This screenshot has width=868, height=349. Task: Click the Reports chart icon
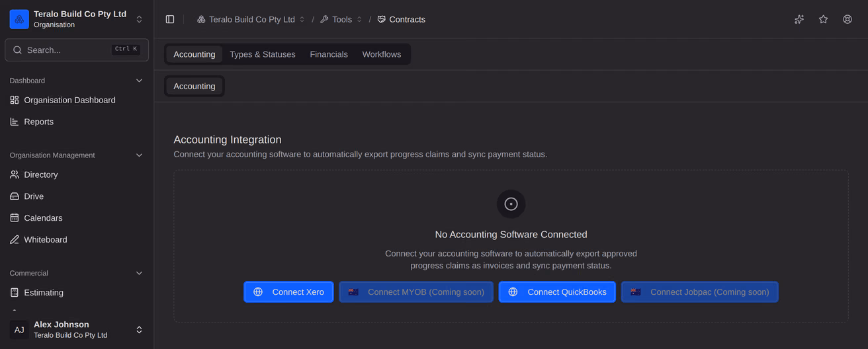15,122
